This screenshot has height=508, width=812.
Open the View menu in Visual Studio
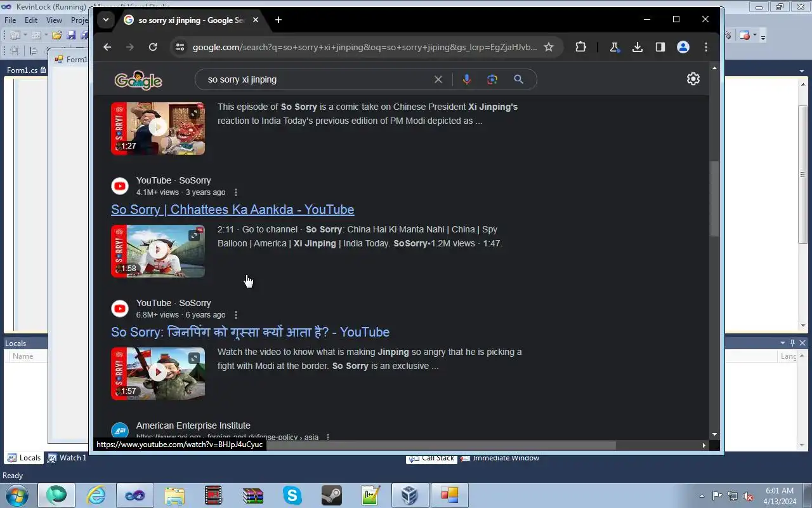tap(54, 20)
